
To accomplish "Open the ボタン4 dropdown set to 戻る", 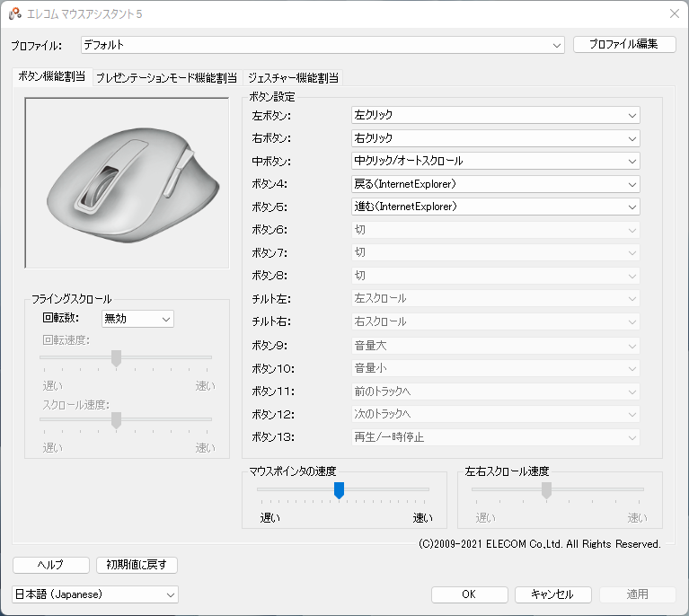I will (x=495, y=184).
